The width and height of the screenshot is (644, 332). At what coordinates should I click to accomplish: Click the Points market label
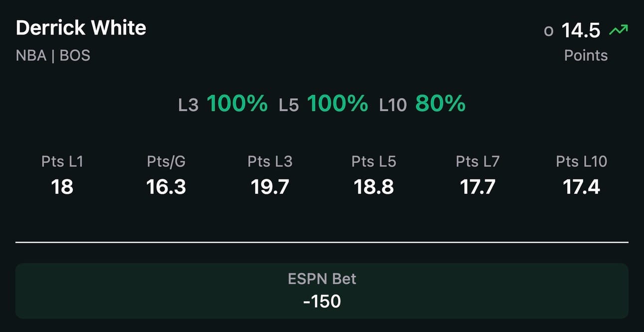(586, 55)
